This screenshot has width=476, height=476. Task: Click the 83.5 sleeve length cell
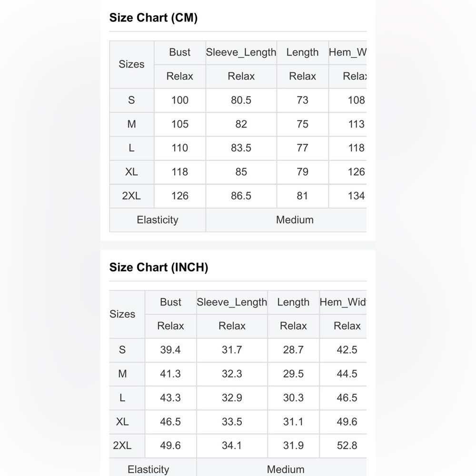(241, 148)
